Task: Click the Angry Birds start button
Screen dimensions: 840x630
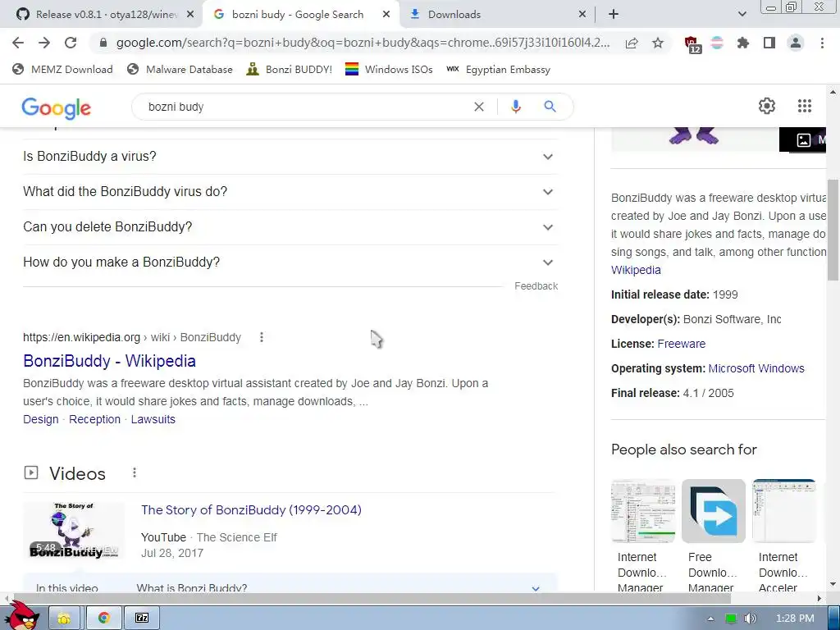Action: coord(22,616)
